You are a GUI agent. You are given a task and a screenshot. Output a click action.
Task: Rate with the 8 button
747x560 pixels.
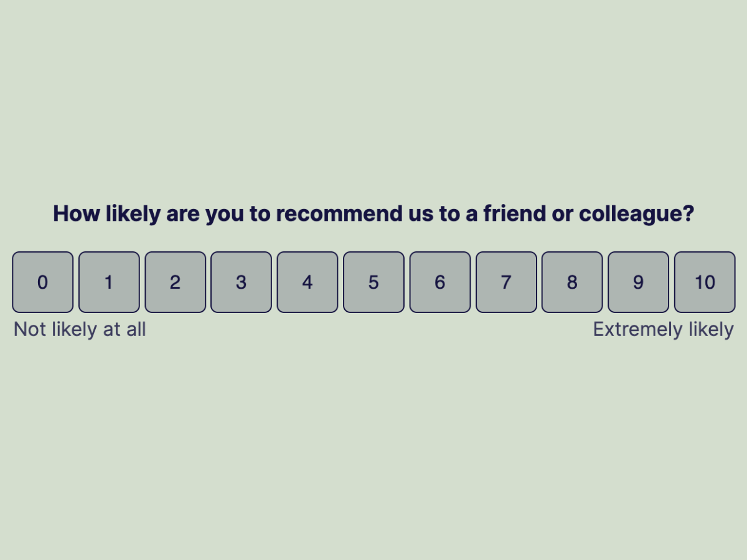pyautogui.click(x=572, y=282)
